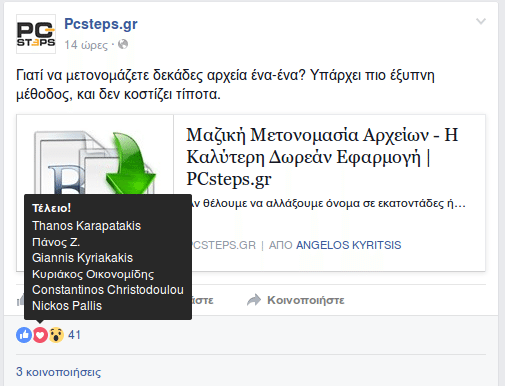The width and height of the screenshot is (505, 386).
Task: Open the Pcsteps.gr page name link
Action: click(101, 24)
